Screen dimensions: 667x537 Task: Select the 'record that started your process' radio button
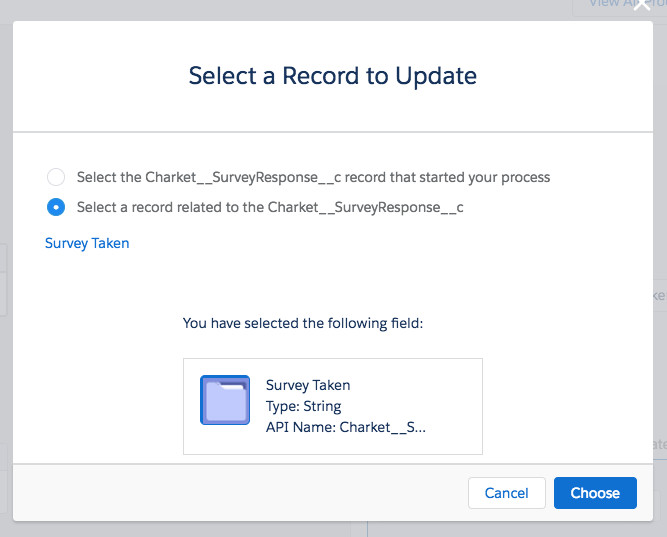56,177
